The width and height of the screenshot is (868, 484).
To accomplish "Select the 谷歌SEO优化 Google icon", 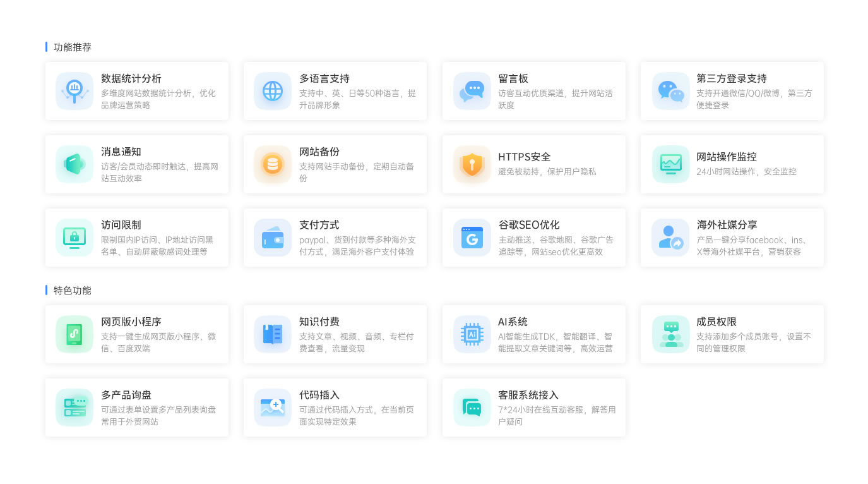I will click(x=472, y=238).
